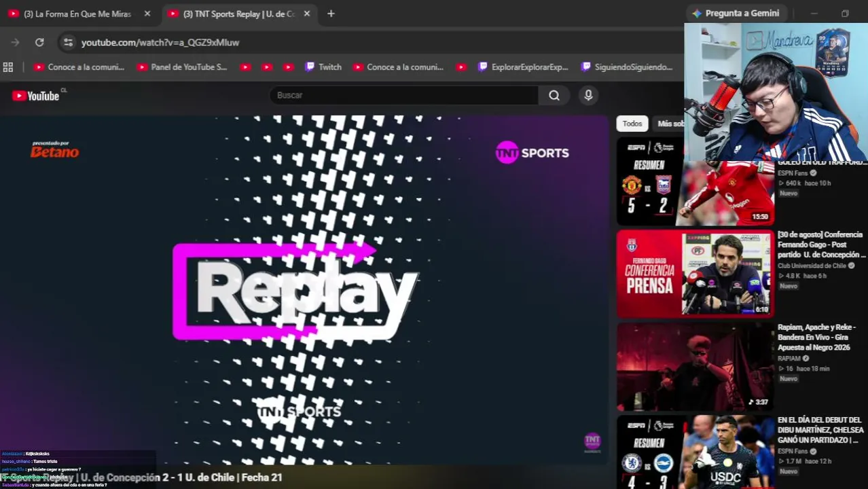Open ESPN Fans channel under Old Trafford video
Screen dimensions: 868x489
coord(793,173)
